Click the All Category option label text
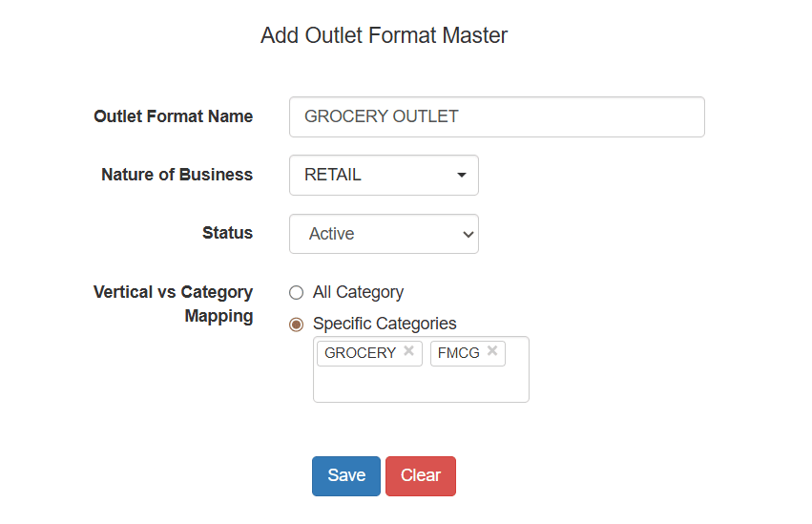The height and width of the screenshot is (524, 812). tap(358, 293)
